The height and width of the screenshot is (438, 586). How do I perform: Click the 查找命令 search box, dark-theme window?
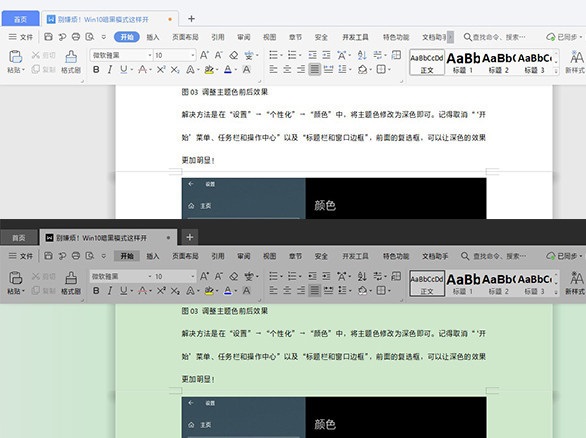tap(493, 256)
